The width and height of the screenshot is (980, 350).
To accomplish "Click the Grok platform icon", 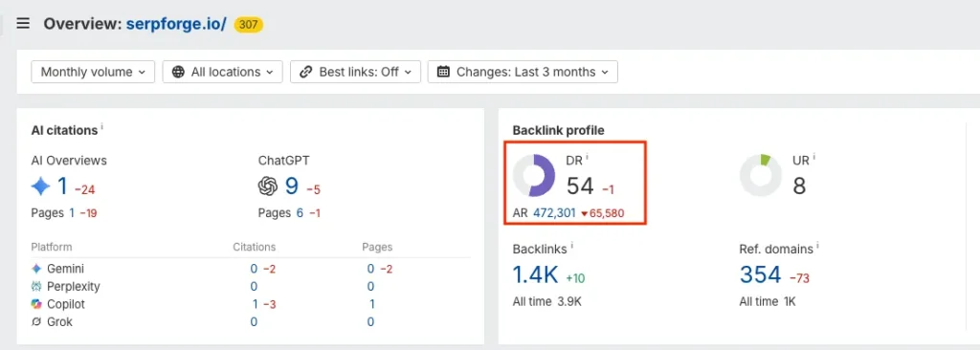I will [36, 322].
